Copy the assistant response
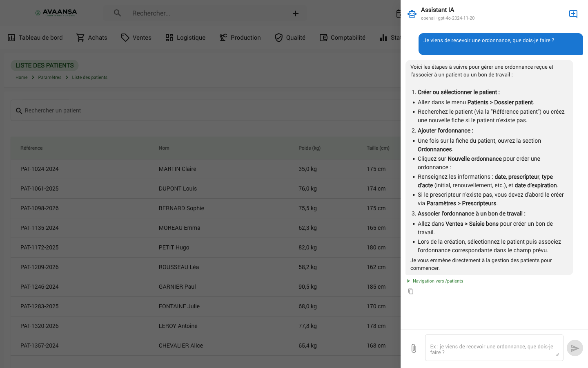Screen dimensions: 588x368 411,291
